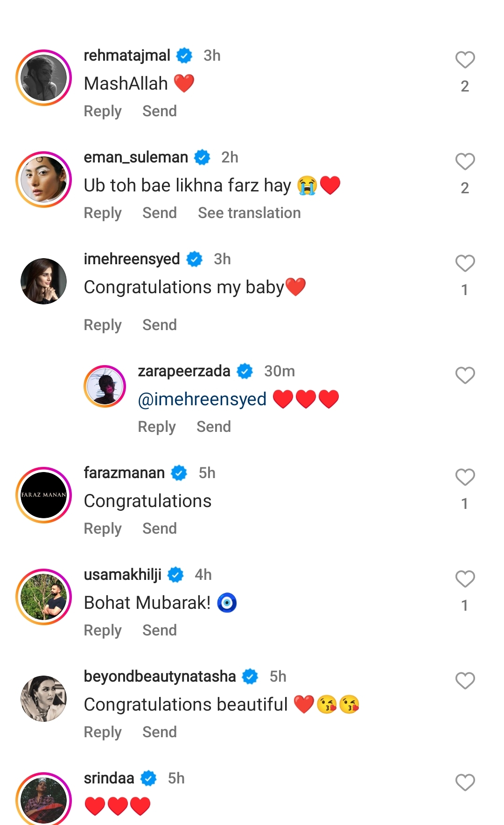View eman_suleman's profile avatar story

(x=43, y=179)
